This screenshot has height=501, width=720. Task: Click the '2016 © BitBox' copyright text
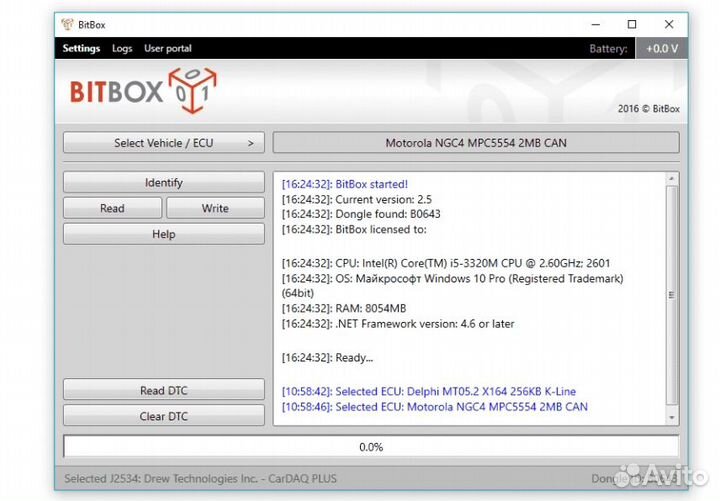(x=648, y=109)
